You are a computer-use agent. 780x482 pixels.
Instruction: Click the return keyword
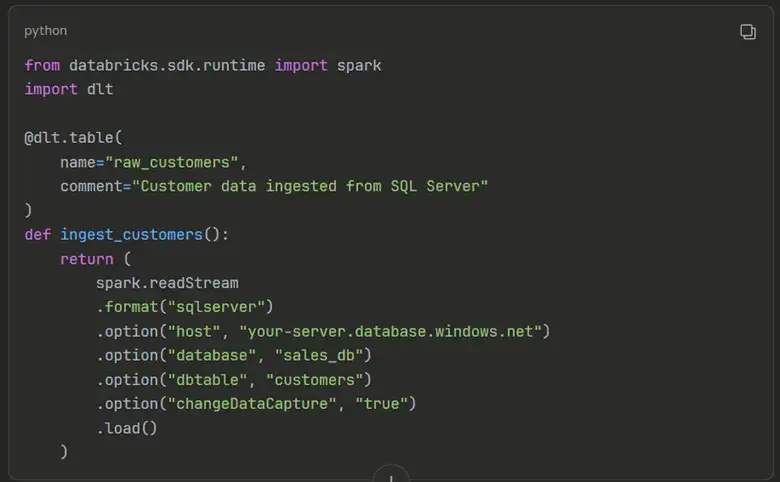pyautogui.click(x=87, y=259)
